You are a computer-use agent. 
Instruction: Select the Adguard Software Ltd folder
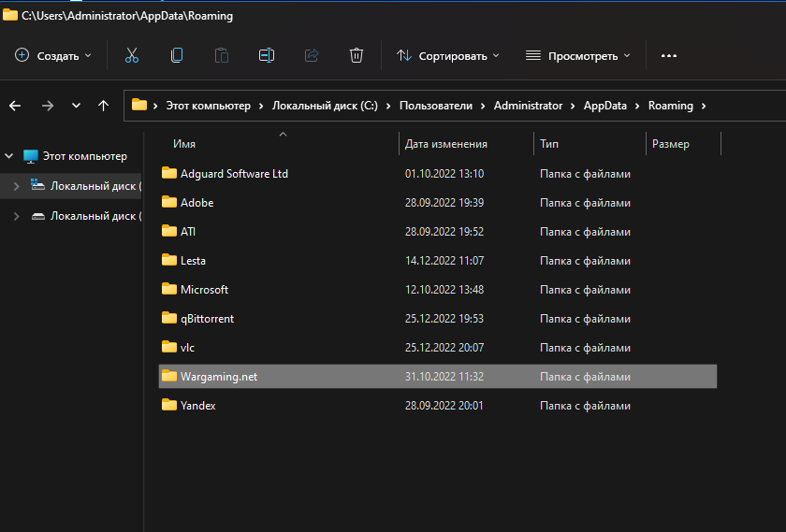tap(234, 174)
